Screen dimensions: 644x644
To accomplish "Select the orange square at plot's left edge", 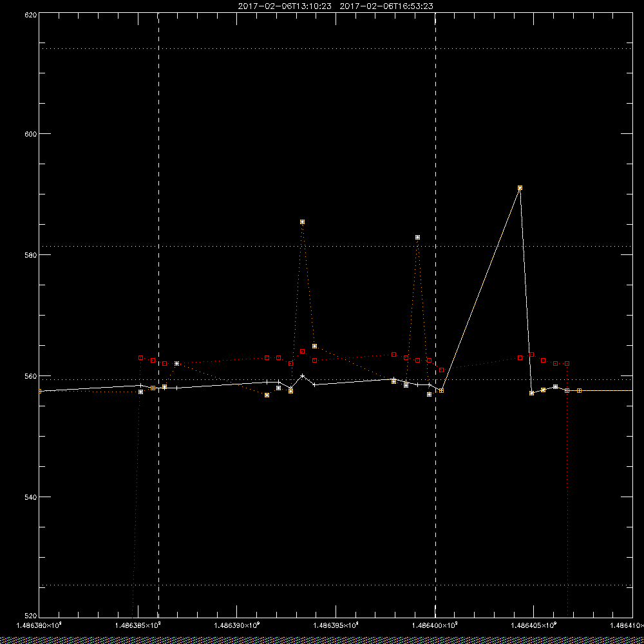I will [x=39, y=391].
